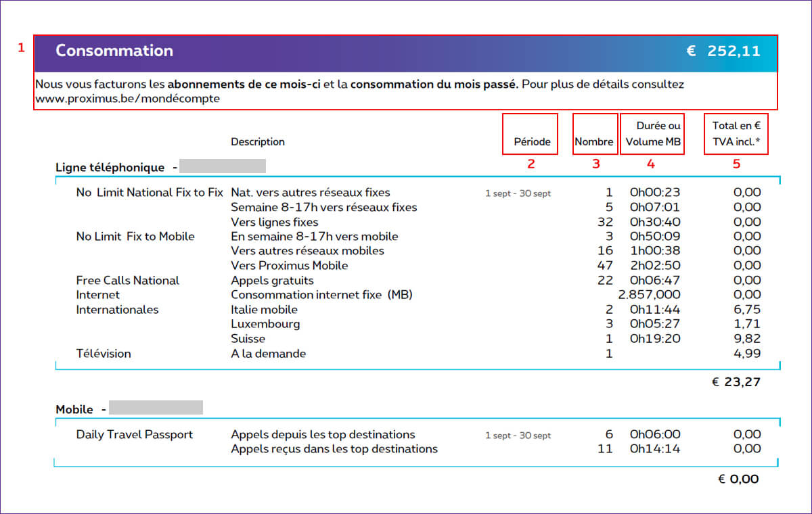
Task: Select the € 252,11 total amount
Action: 723,51
